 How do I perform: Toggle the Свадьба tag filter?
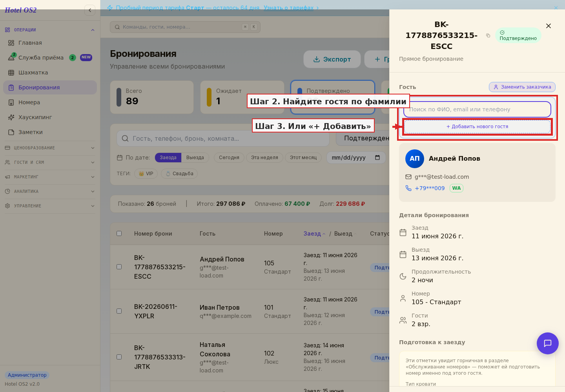179,174
